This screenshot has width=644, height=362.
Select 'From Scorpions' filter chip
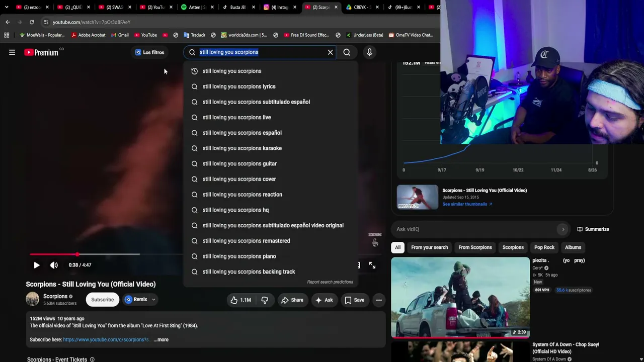(x=475, y=247)
